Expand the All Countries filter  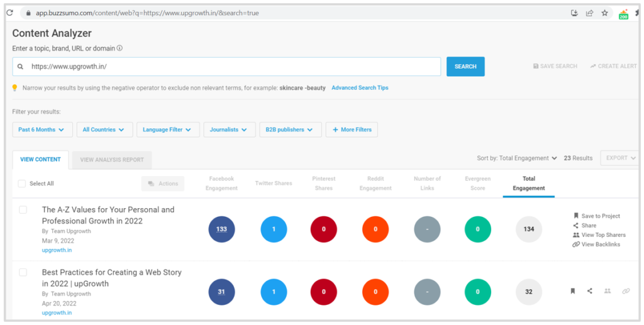pyautogui.click(x=105, y=129)
